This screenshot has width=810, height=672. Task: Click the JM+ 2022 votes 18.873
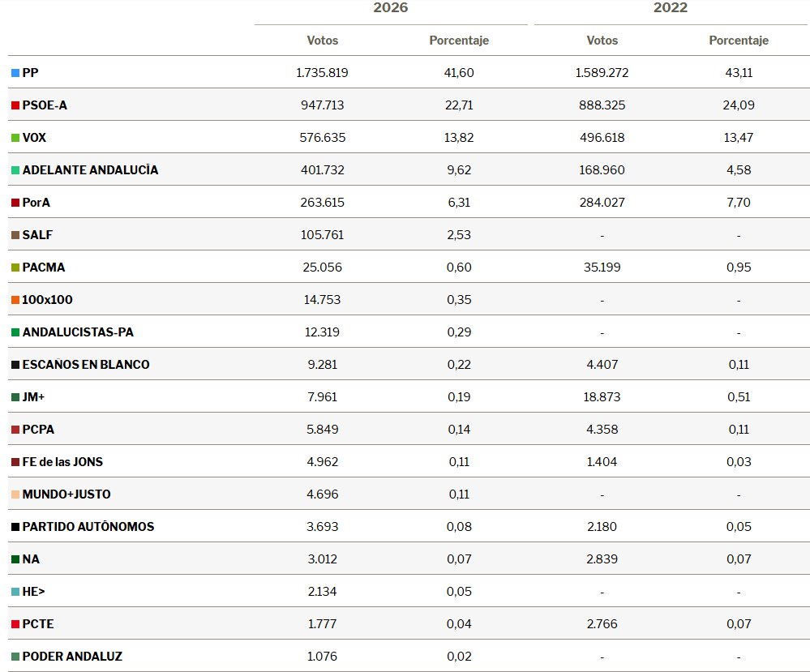(x=602, y=397)
